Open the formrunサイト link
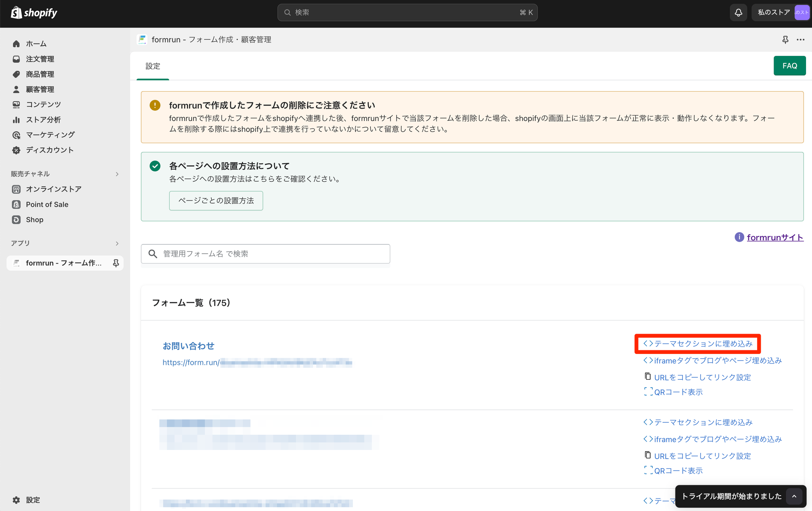 click(775, 237)
